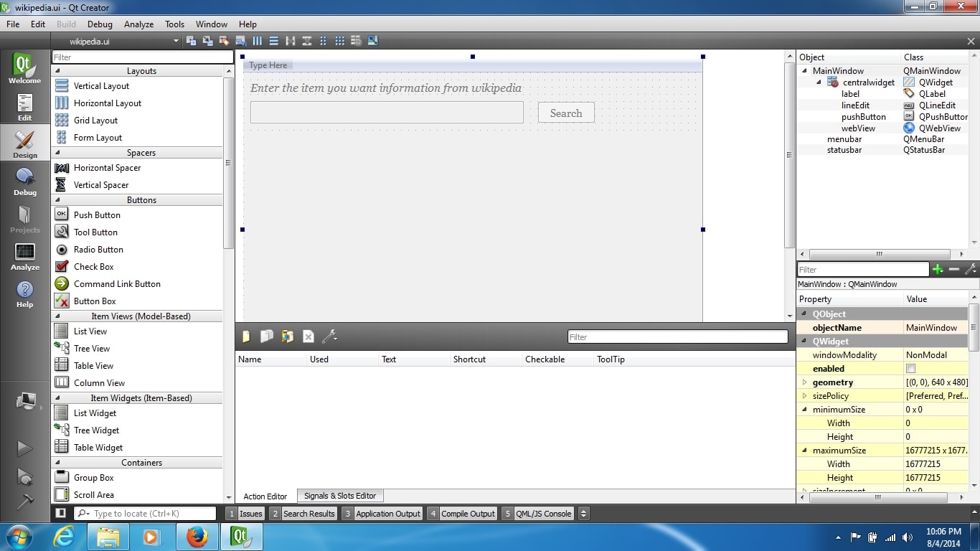
Task: Expand the geometry property
Action: (805, 382)
